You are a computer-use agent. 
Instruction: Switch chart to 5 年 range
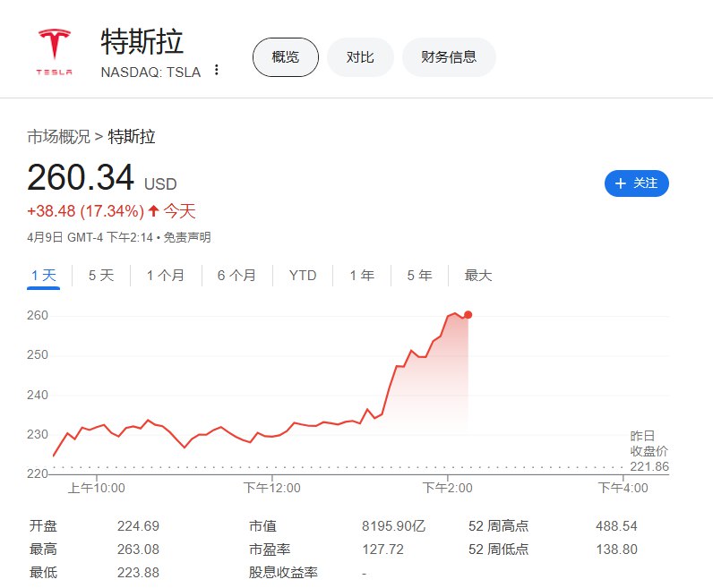point(419,276)
